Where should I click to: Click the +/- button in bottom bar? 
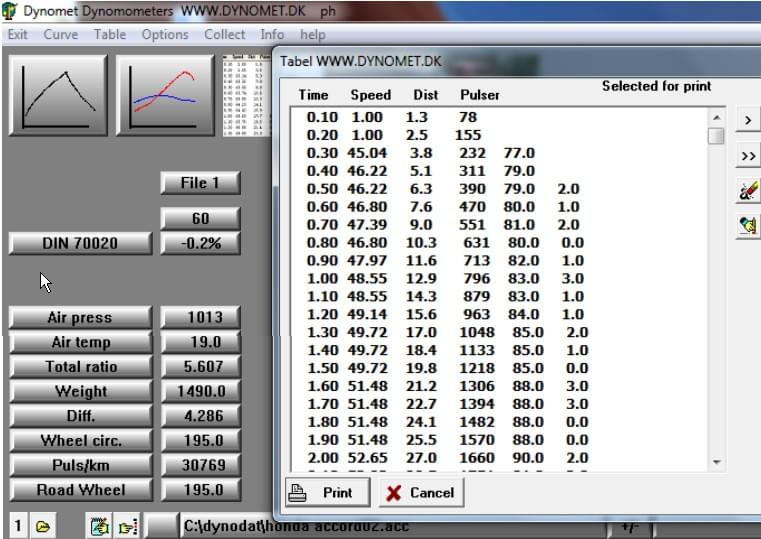(x=629, y=527)
